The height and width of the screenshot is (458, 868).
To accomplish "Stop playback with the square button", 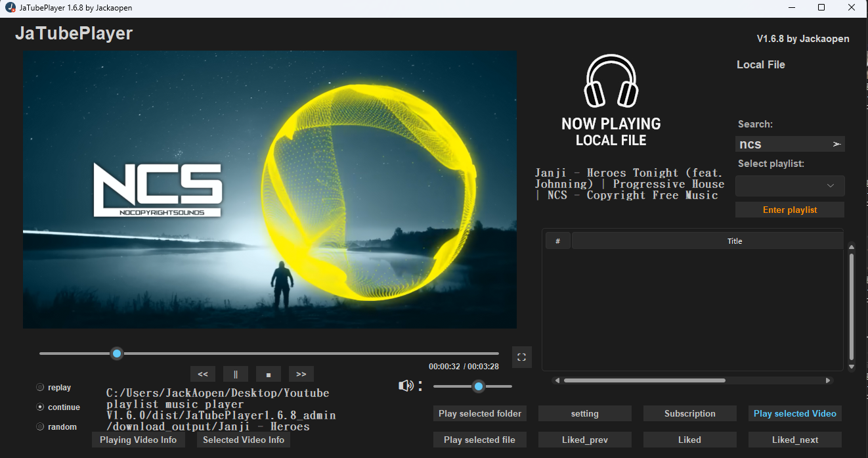I will (269, 374).
